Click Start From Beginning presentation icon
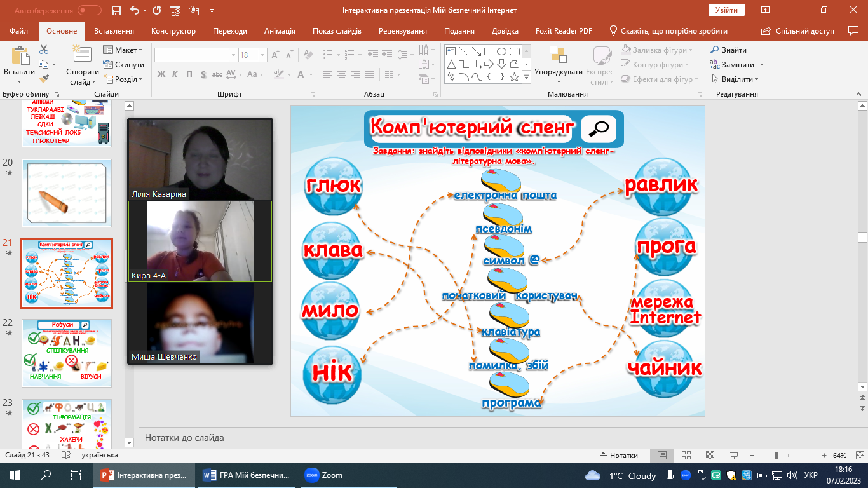 point(175,11)
